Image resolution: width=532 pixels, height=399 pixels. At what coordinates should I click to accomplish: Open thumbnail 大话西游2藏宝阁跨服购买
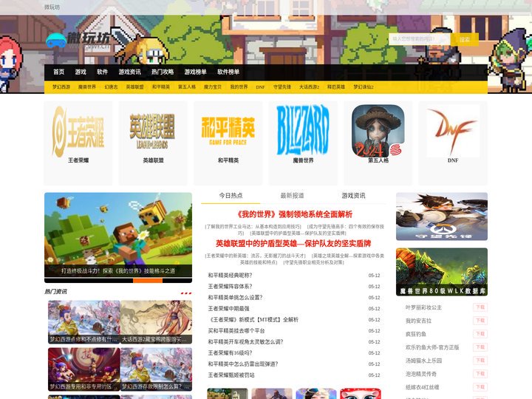156,322
